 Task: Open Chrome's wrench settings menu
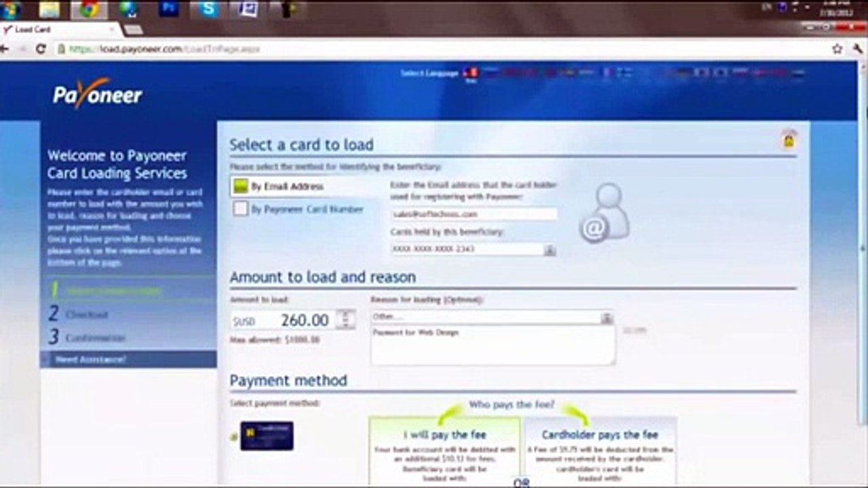tap(856, 49)
